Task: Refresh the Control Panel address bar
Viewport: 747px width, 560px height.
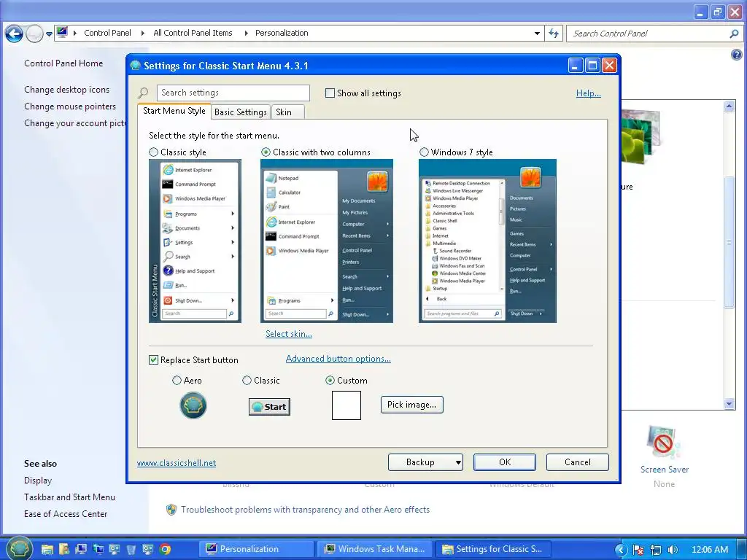Action: [554, 34]
